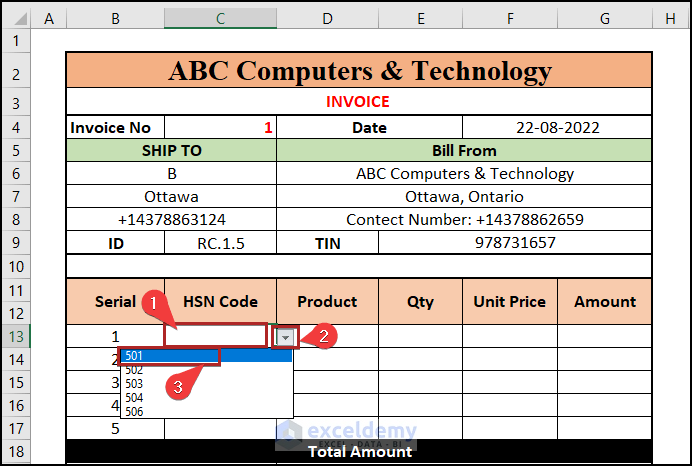Select column C header
Viewport: 692px width, 466px height.
220,19
